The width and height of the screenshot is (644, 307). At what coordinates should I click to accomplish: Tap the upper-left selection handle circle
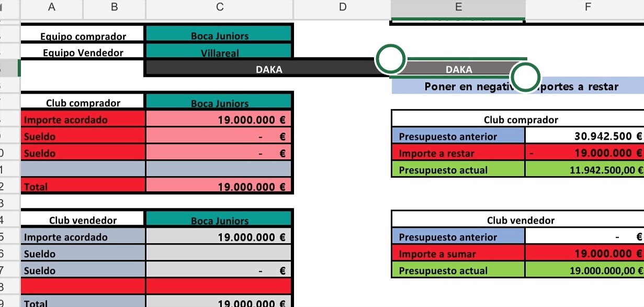(390, 59)
